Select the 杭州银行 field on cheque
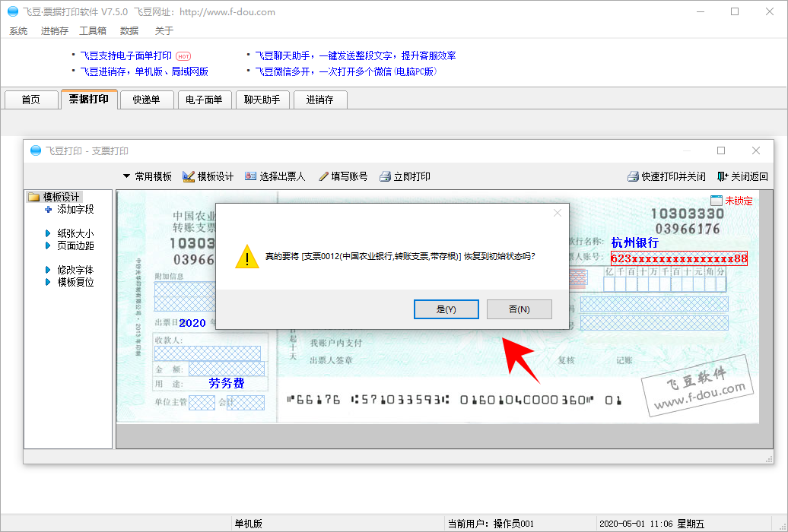 (x=634, y=242)
